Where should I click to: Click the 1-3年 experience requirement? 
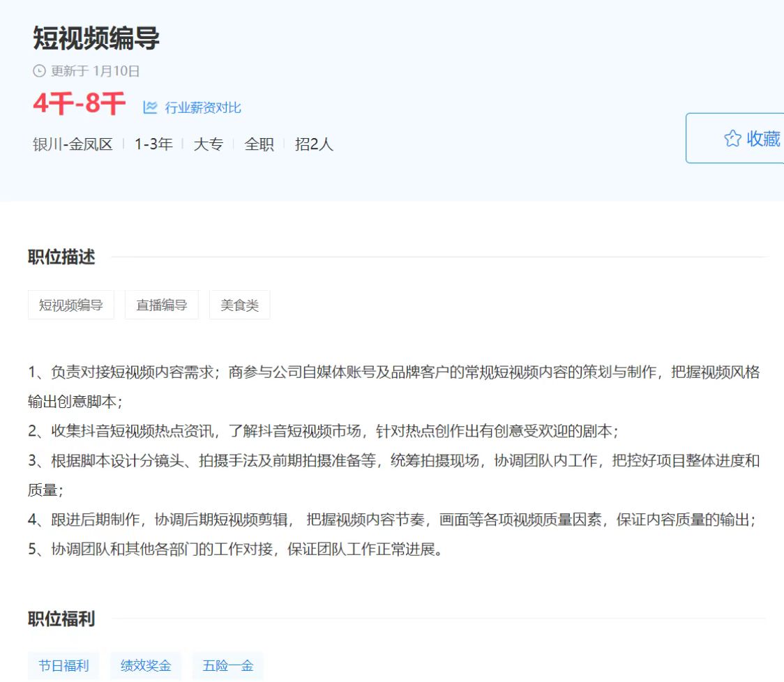pyautogui.click(x=153, y=144)
